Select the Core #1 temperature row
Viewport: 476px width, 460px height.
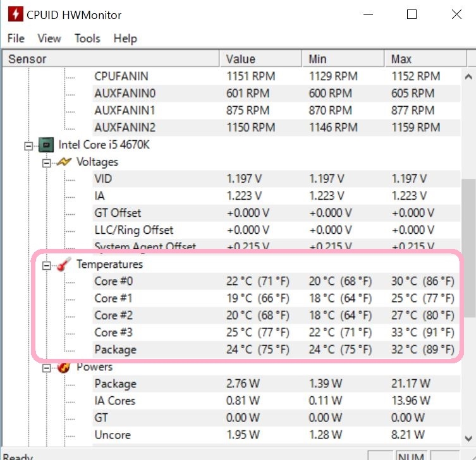(276, 298)
